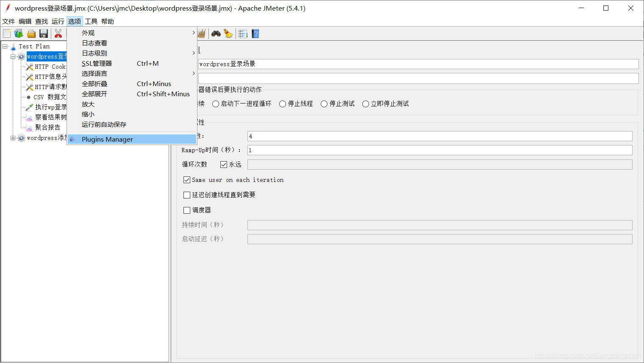Reset search using the broom icon

(x=228, y=34)
